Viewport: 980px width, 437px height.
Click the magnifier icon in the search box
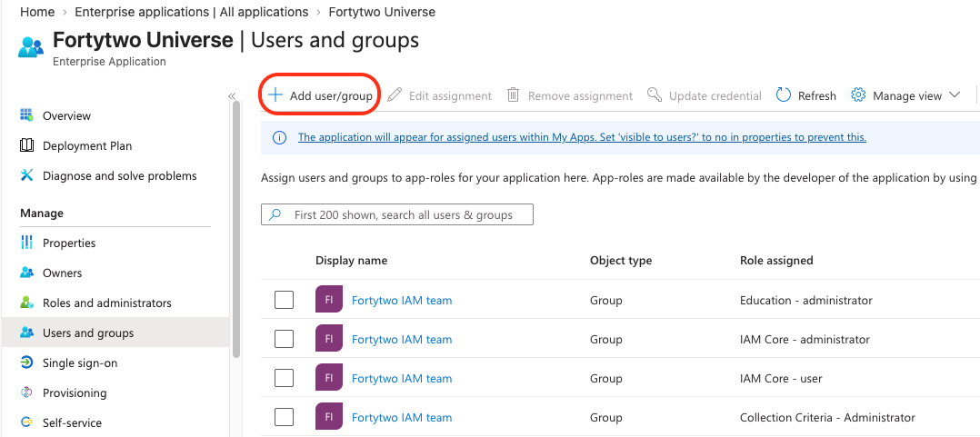tap(275, 214)
